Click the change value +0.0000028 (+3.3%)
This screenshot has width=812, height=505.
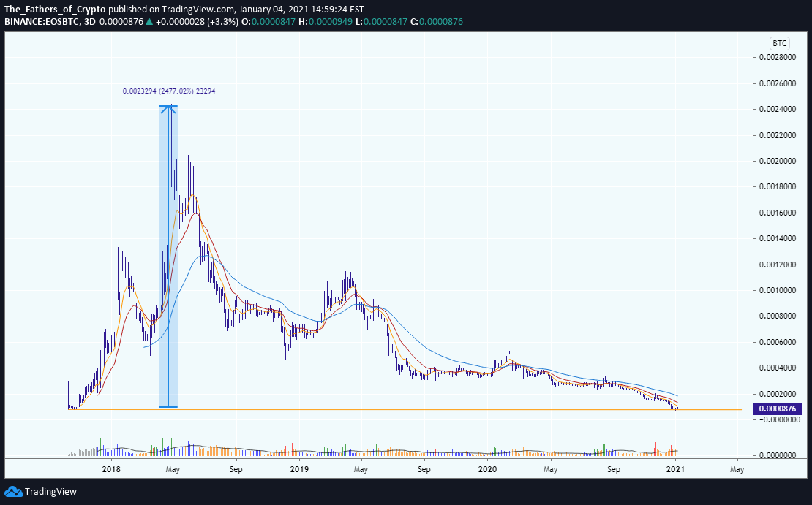198,22
